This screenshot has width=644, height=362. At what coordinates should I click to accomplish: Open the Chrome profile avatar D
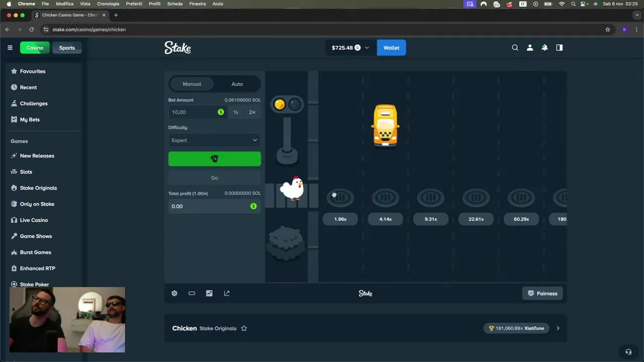pyautogui.click(x=624, y=30)
